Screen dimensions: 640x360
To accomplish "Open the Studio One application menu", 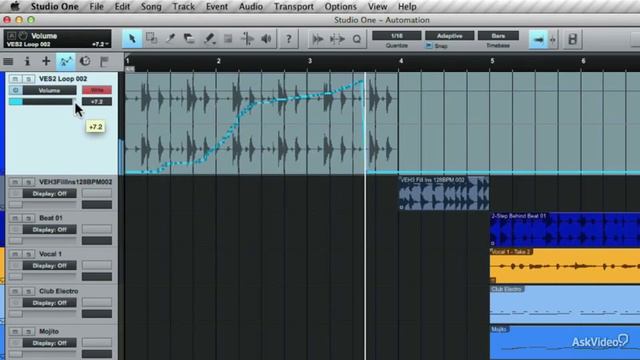I will [55, 7].
